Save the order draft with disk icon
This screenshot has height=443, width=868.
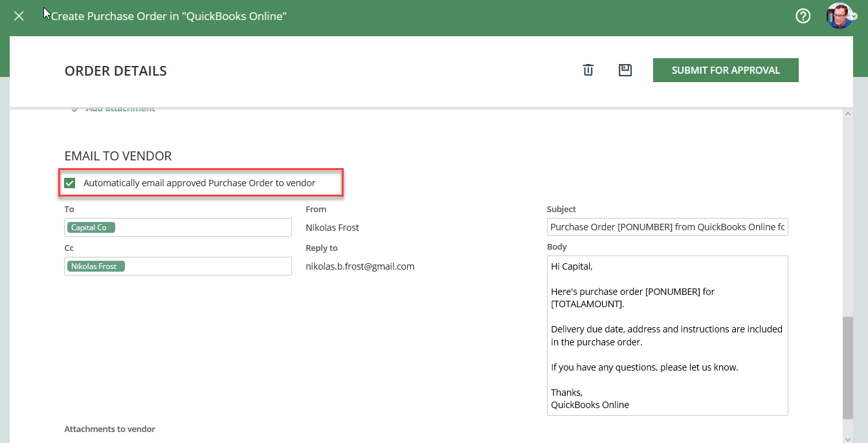[625, 70]
